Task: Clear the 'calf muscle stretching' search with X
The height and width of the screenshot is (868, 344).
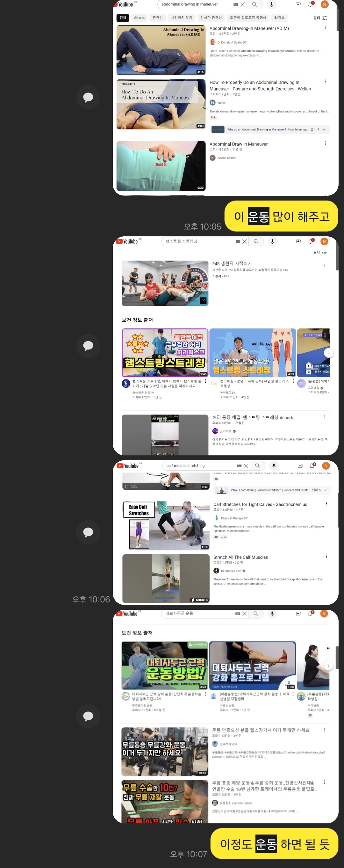Action: (x=246, y=466)
